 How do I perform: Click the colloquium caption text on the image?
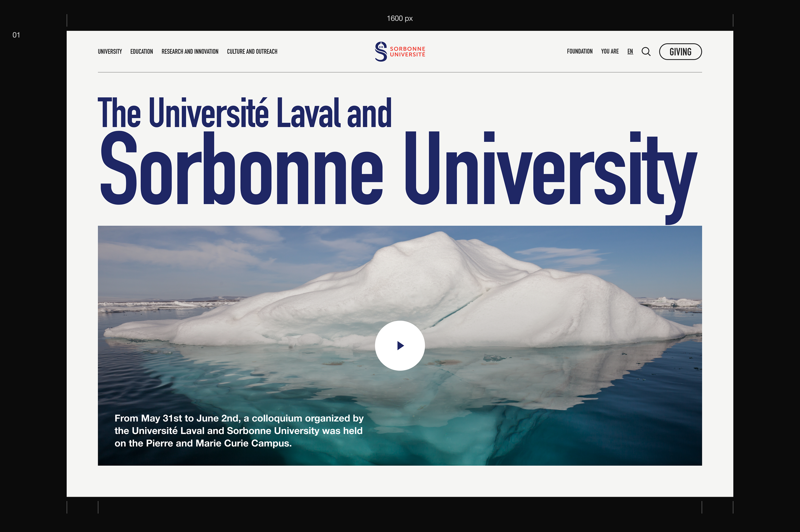(x=239, y=431)
